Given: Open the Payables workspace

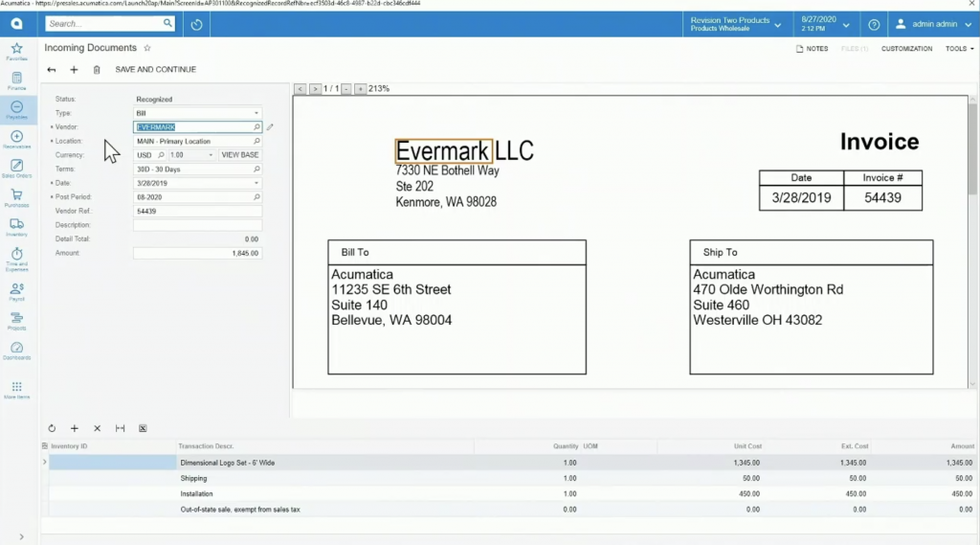Looking at the screenshot, I should [x=17, y=110].
